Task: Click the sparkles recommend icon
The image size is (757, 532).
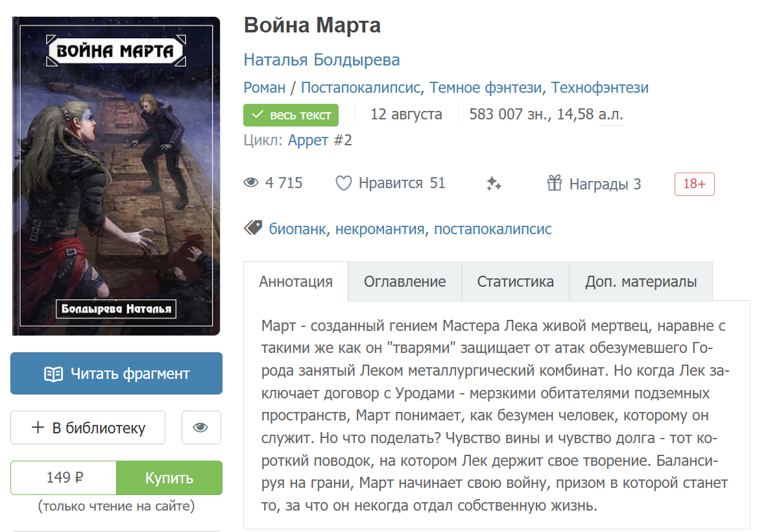Action: point(494,184)
